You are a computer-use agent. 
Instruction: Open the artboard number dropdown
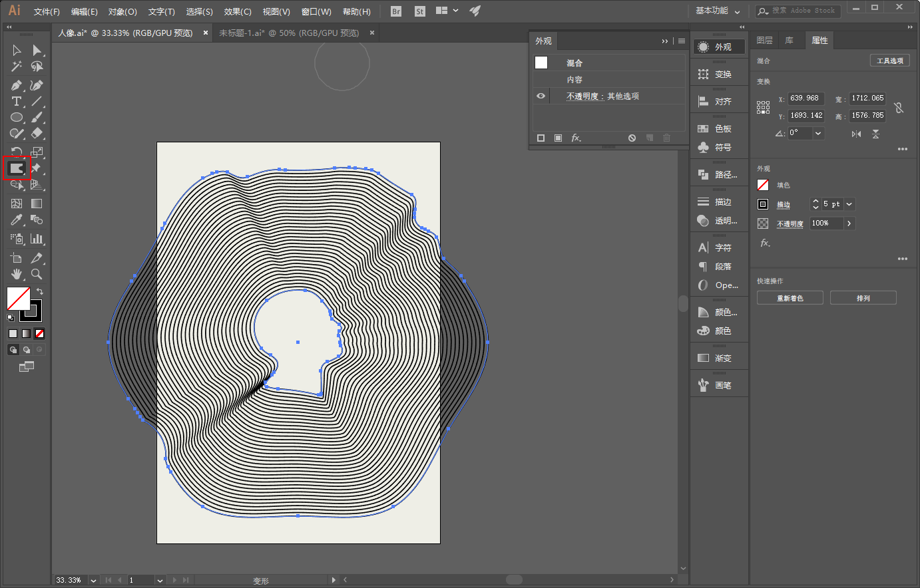pyautogui.click(x=160, y=580)
